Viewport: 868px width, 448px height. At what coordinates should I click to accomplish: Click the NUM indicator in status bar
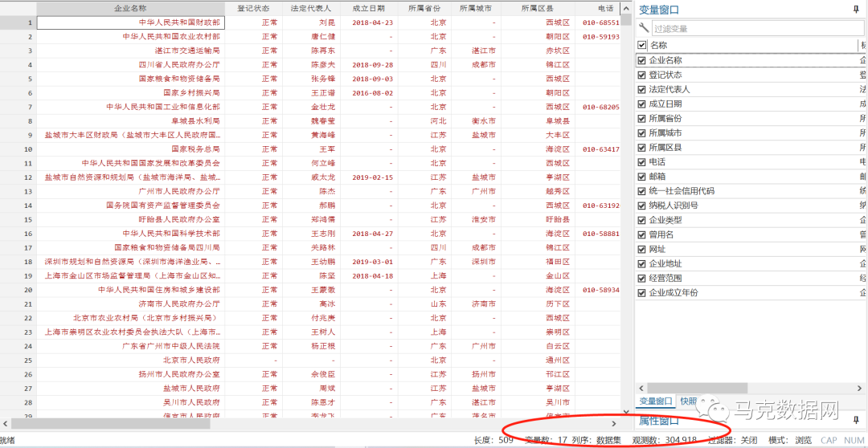(x=854, y=440)
